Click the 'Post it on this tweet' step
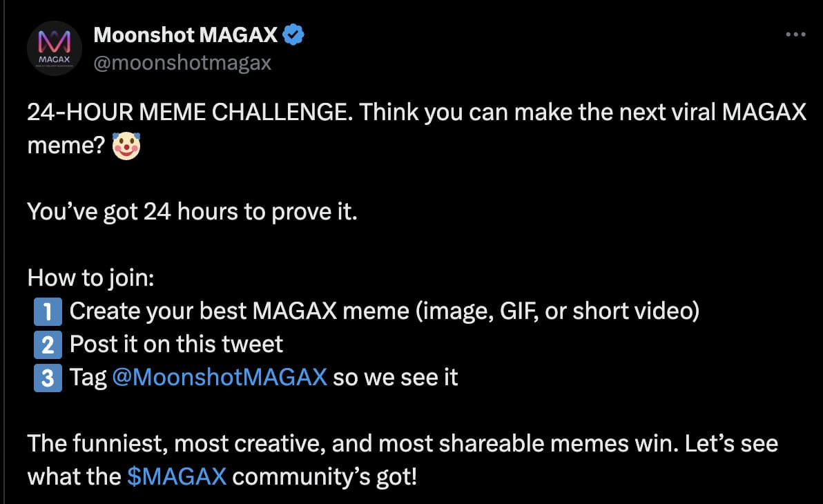This screenshot has width=823, height=504. pos(176,345)
